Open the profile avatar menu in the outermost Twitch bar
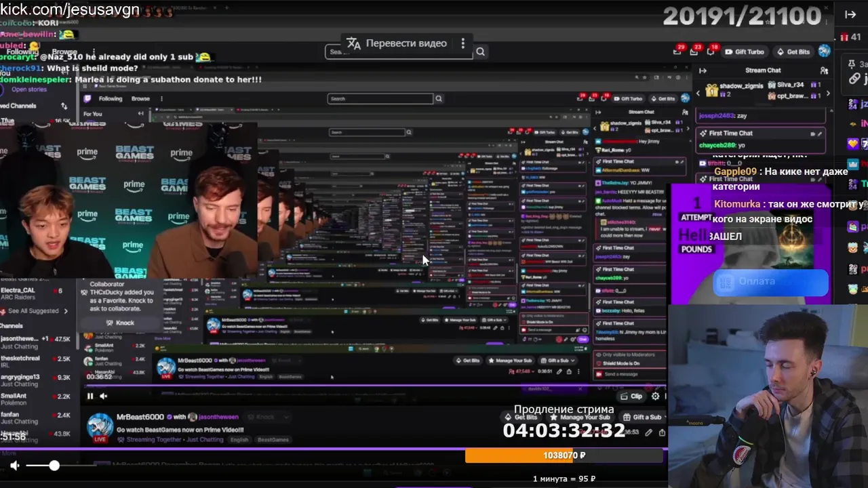868x488 pixels. [824, 51]
